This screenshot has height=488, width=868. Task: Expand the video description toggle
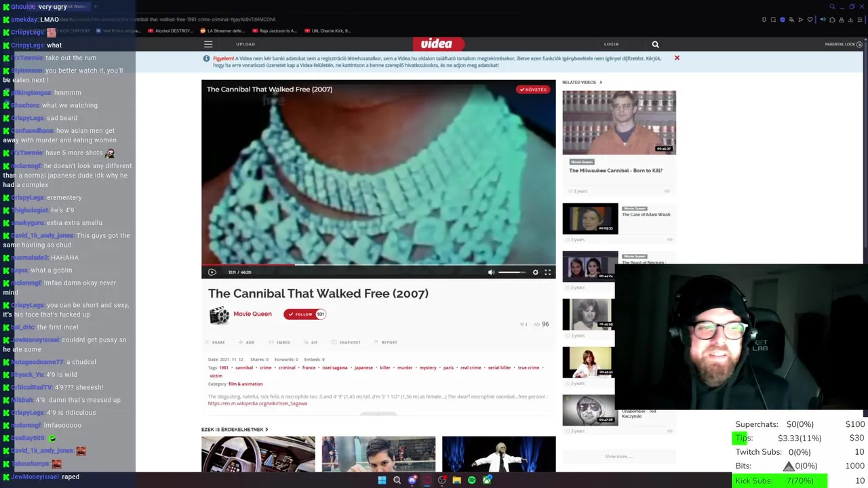tap(378, 413)
